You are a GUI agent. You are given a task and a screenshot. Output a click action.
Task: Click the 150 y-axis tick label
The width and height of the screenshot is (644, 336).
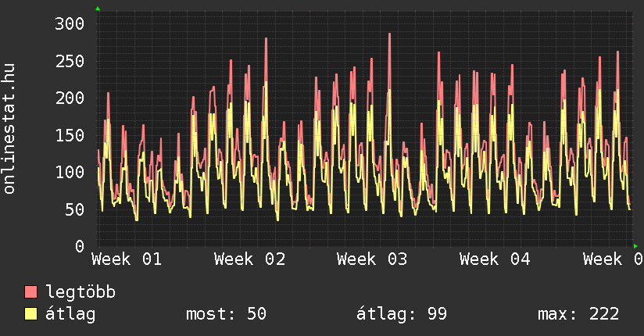click(x=70, y=135)
